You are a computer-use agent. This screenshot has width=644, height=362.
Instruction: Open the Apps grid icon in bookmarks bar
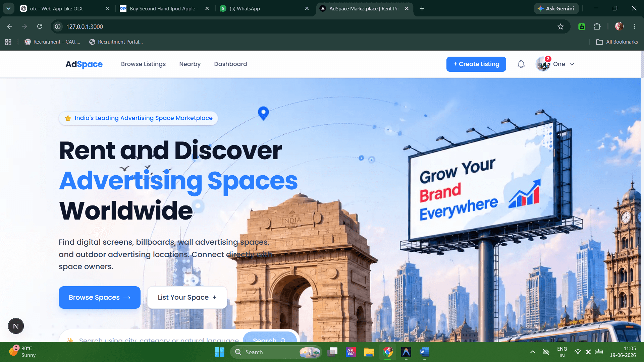click(8, 42)
